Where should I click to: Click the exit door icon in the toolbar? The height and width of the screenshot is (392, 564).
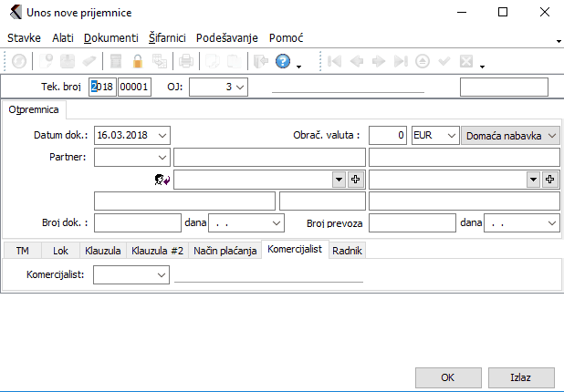click(260, 62)
